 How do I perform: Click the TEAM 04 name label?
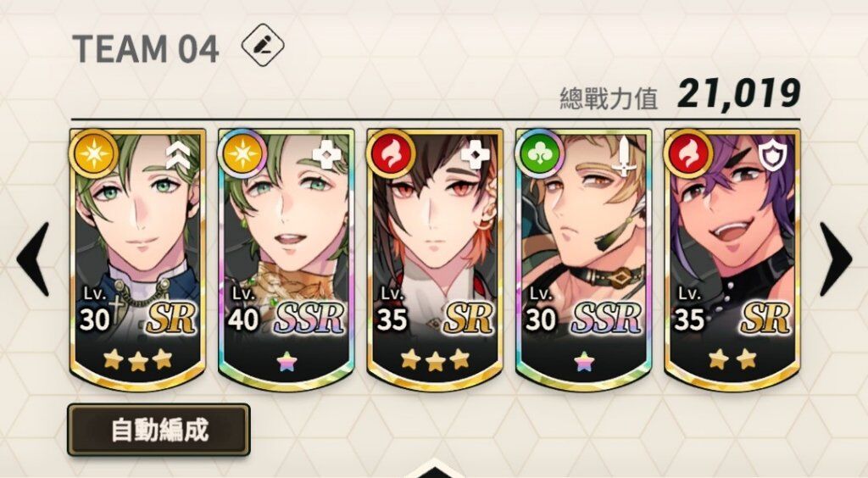point(146,48)
